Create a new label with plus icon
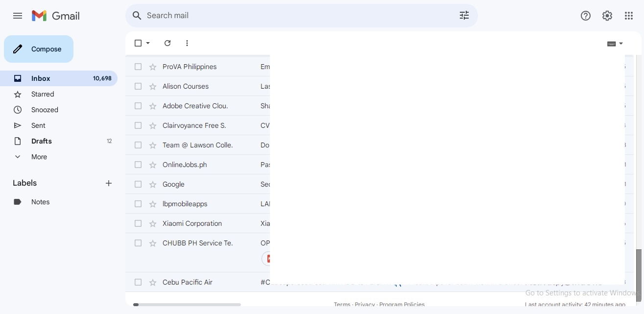The image size is (644, 314). 109,183
